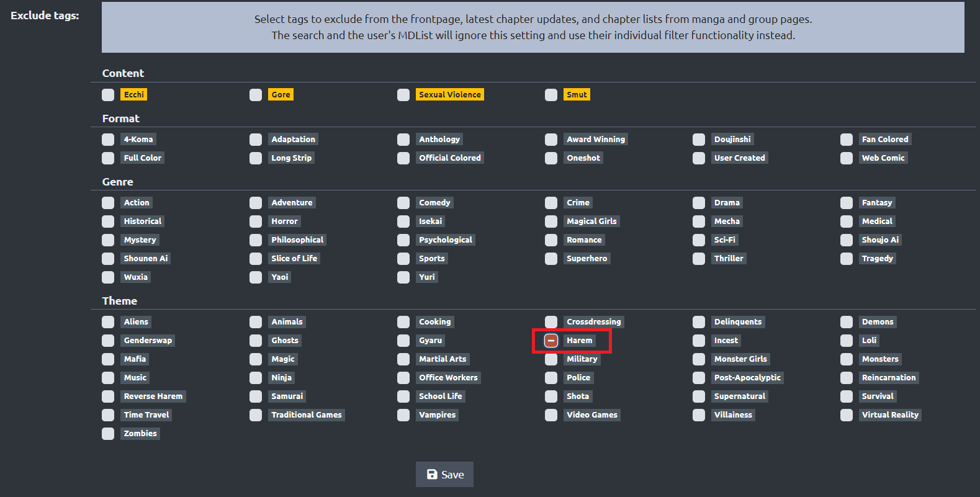Check the Yuri genre checkbox
Screen dimensions: 980x497
pyautogui.click(x=403, y=277)
